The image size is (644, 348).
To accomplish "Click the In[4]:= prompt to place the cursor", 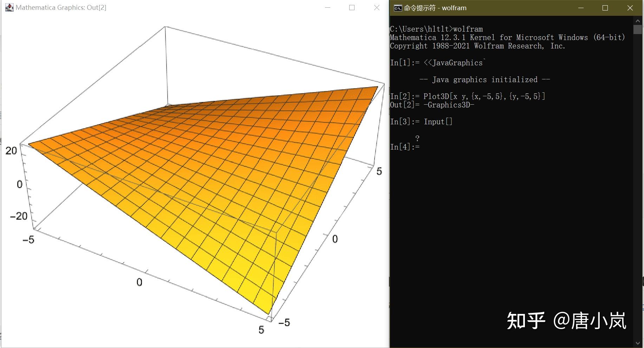I will click(404, 147).
